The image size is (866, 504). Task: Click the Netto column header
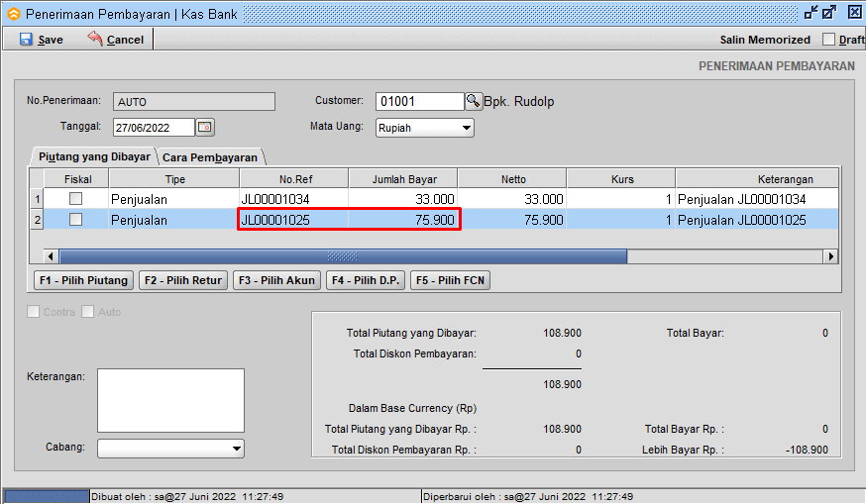pyautogui.click(x=512, y=179)
